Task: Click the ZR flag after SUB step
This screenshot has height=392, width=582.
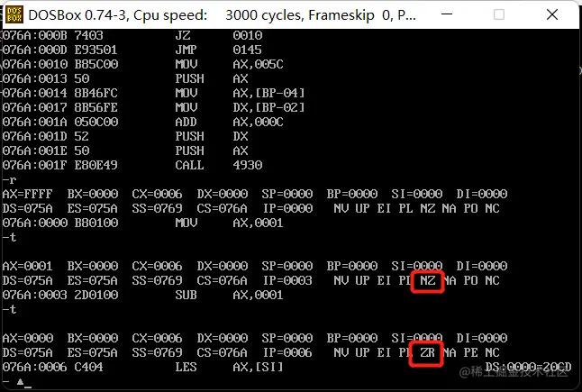Action: click(428, 352)
